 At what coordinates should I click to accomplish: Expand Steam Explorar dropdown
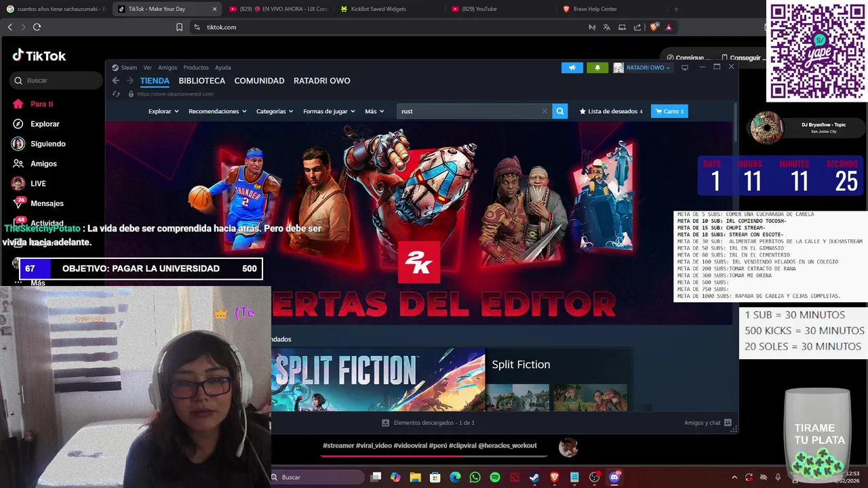tap(163, 111)
